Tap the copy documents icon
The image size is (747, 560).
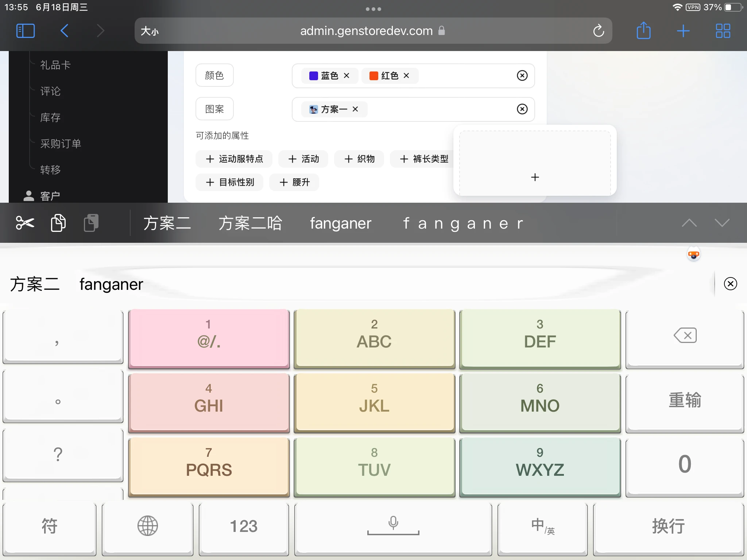[x=58, y=223]
